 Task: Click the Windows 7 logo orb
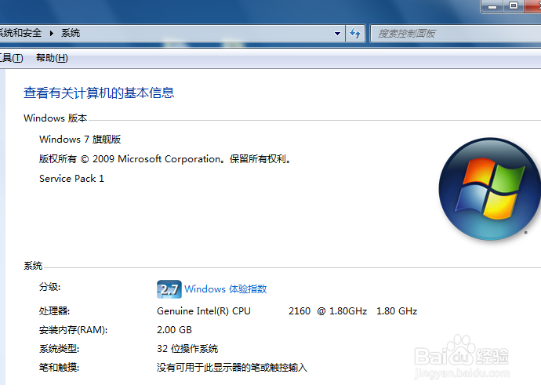(x=489, y=189)
